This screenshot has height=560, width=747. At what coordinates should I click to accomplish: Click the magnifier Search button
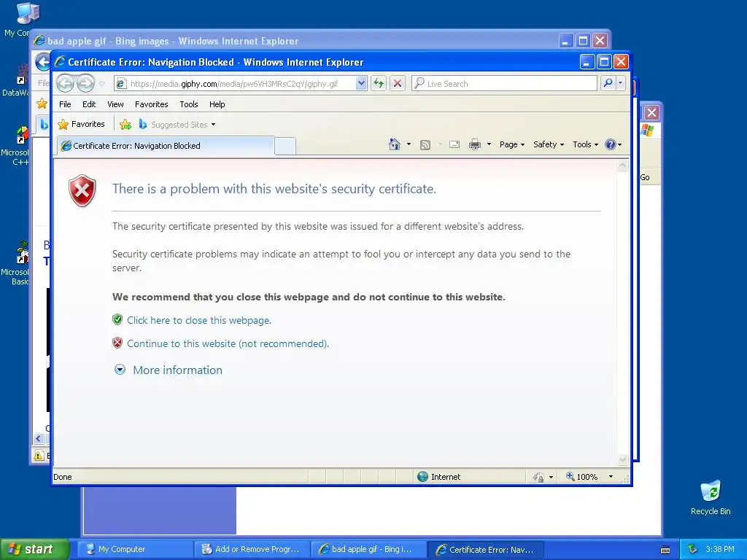(608, 84)
